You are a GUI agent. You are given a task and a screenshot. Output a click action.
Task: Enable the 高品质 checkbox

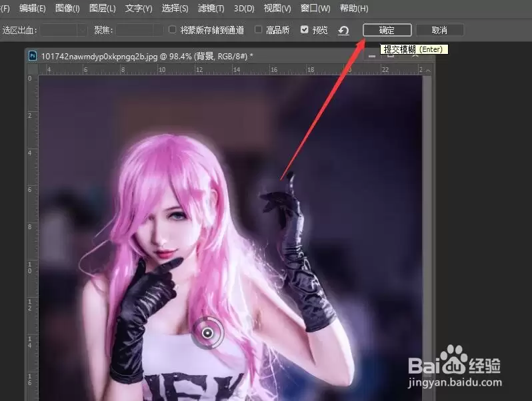coord(258,30)
